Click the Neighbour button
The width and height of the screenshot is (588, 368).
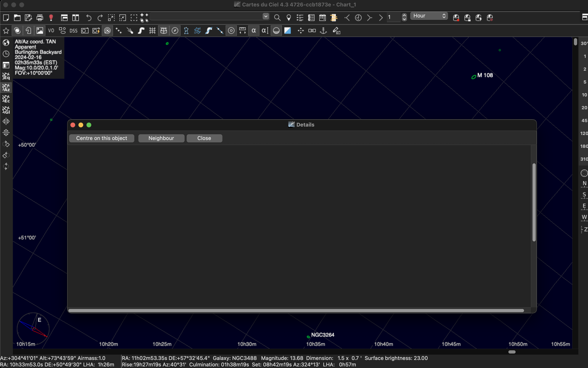click(x=161, y=138)
